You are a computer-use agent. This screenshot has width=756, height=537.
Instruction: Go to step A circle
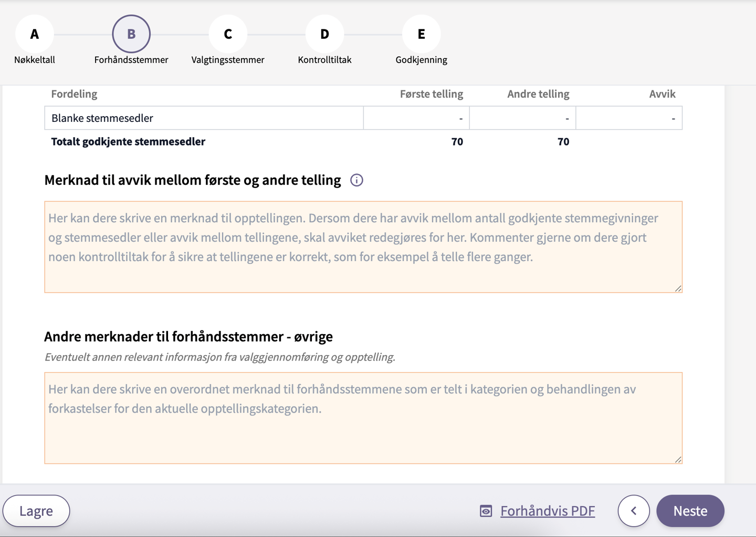[x=35, y=34]
